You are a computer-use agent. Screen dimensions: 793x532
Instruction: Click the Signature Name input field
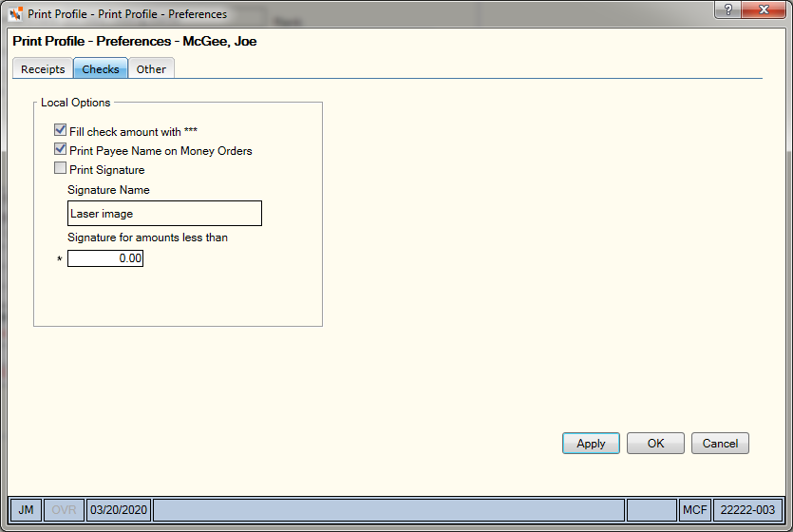pos(164,214)
